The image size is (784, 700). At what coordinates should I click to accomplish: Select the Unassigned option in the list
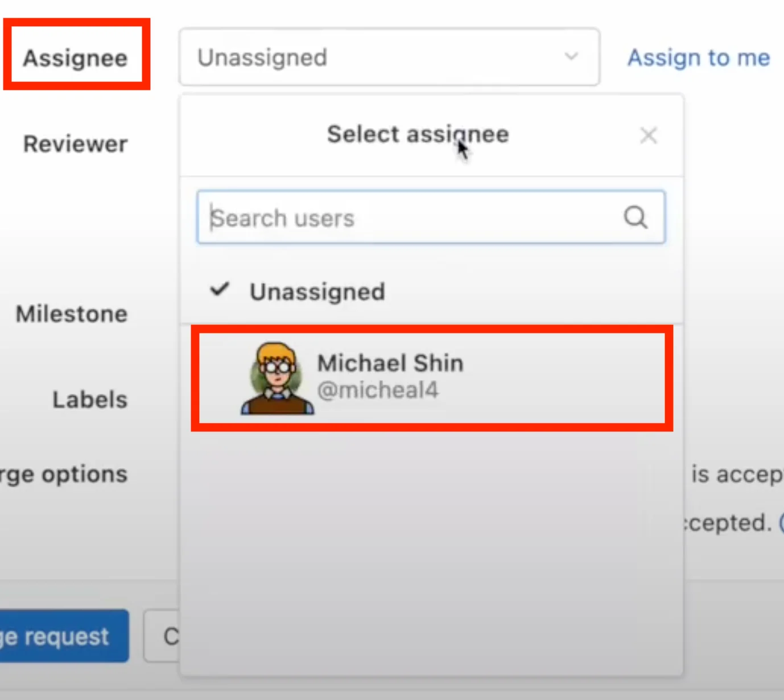[317, 291]
